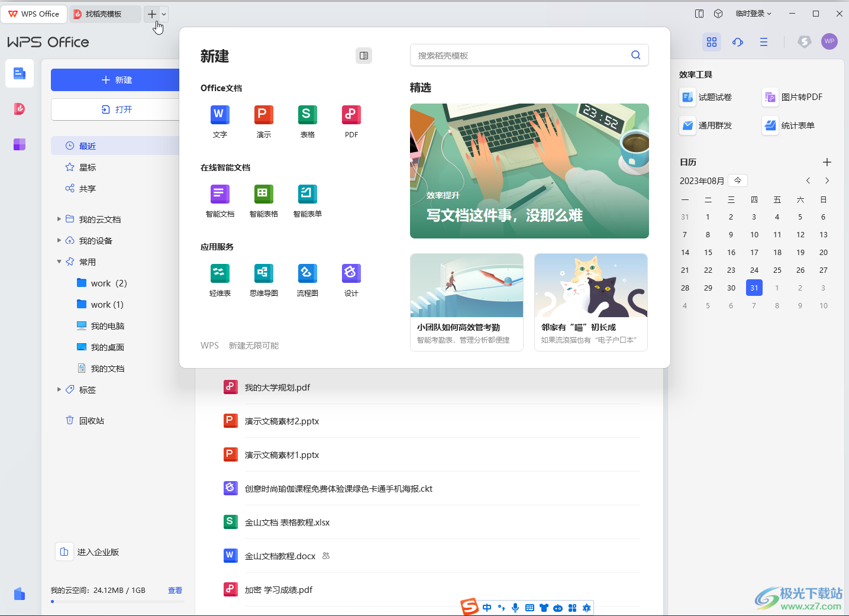
Task: Click the blue cloud icon at bottom-left sidebar
Action: (20, 594)
